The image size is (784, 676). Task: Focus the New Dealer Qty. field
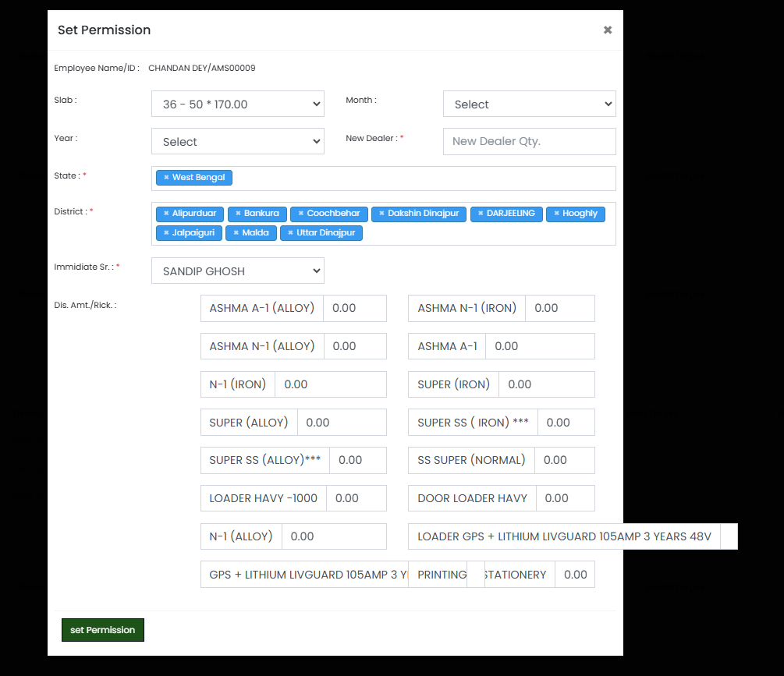pos(529,142)
